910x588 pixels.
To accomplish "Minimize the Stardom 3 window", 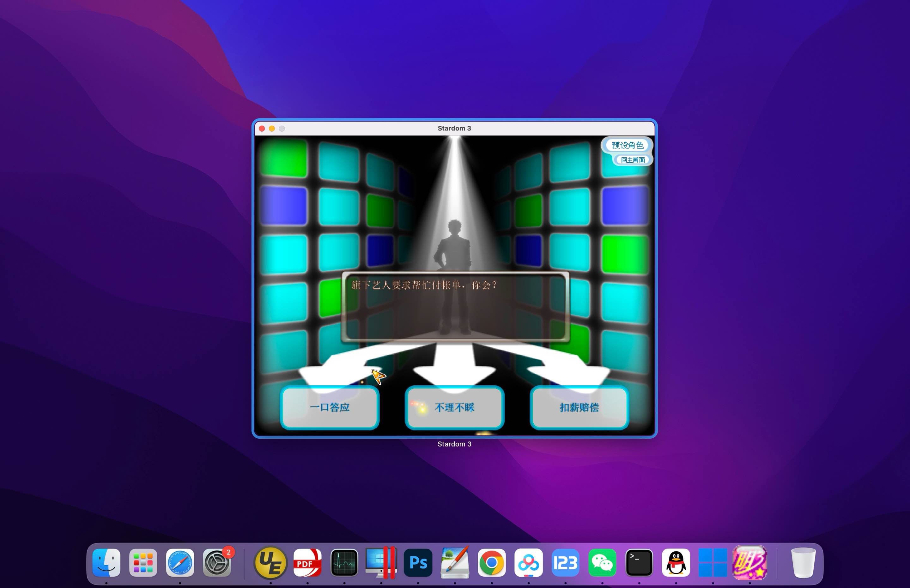I will [x=272, y=129].
